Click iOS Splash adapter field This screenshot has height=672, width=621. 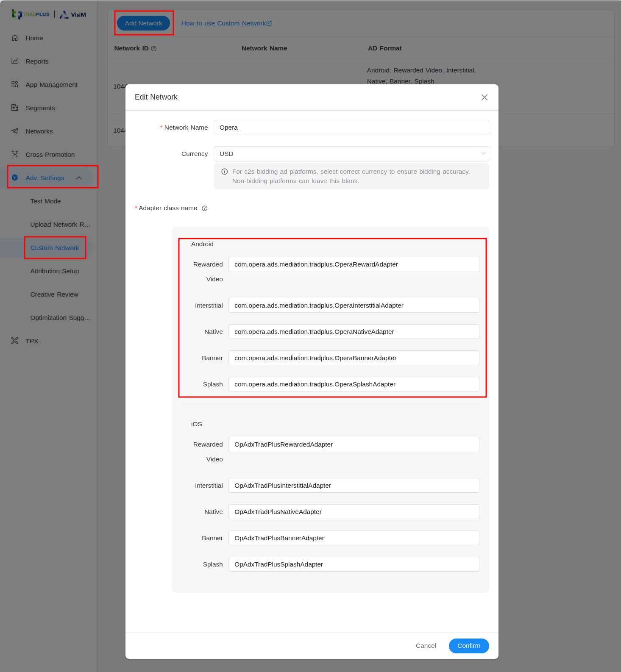point(354,564)
